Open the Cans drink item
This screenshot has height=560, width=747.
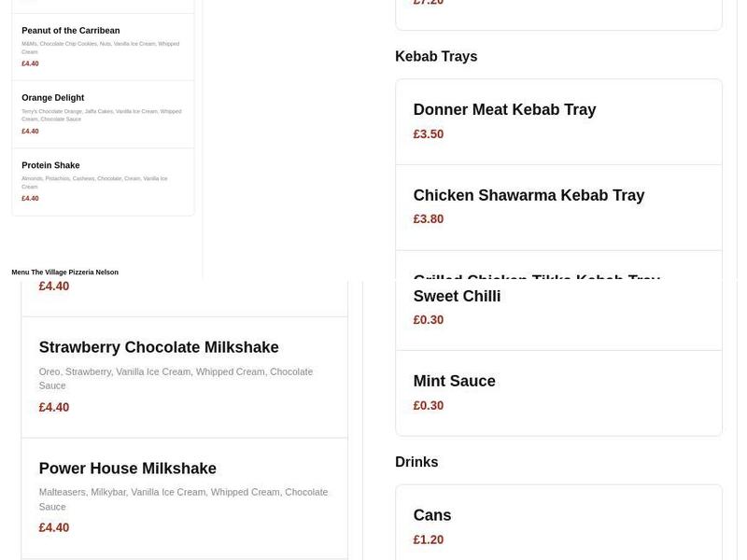click(x=432, y=515)
